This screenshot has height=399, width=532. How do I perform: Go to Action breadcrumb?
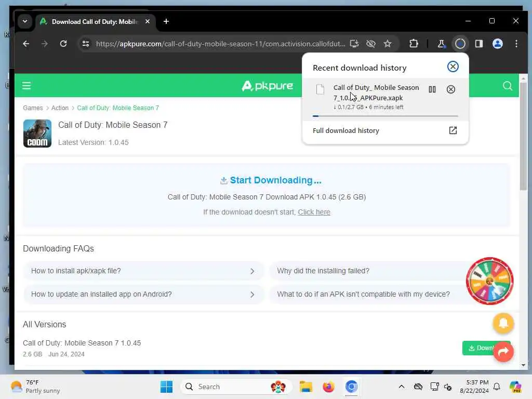[60, 108]
